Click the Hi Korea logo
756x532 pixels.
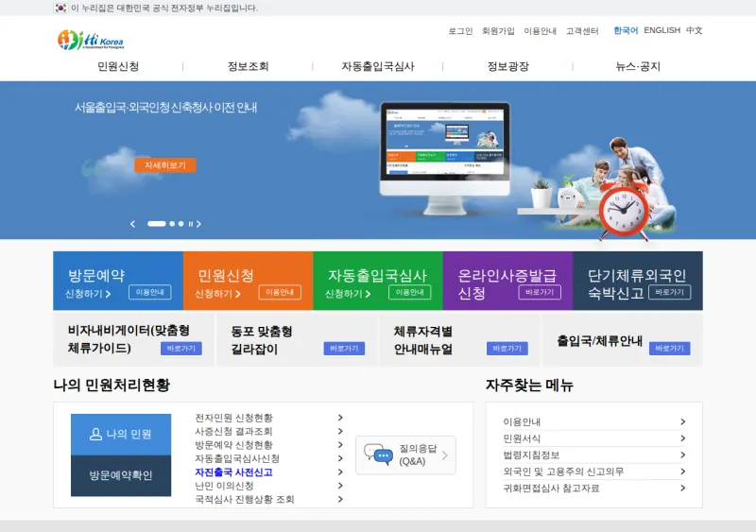[91, 40]
